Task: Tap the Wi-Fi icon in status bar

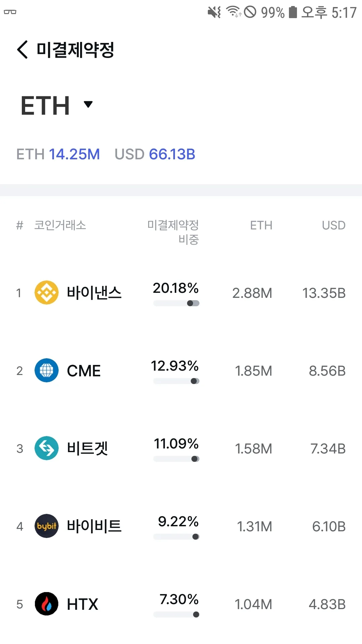Action: (233, 12)
